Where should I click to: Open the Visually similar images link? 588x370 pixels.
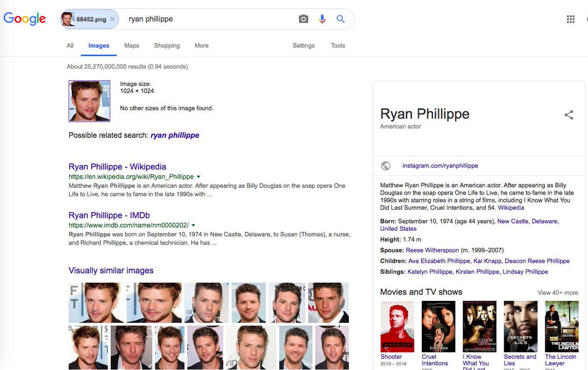tap(111, 271)
